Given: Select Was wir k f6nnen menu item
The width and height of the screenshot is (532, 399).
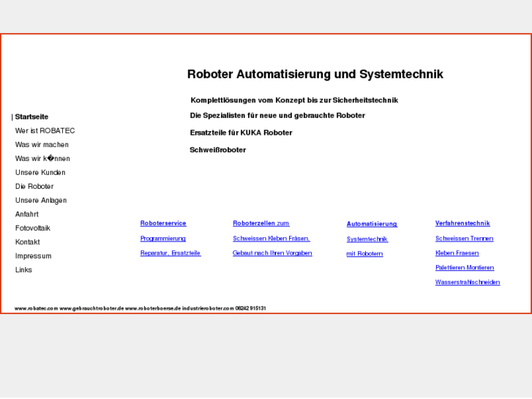Looking at the screenshot, I should click(42, 159).
